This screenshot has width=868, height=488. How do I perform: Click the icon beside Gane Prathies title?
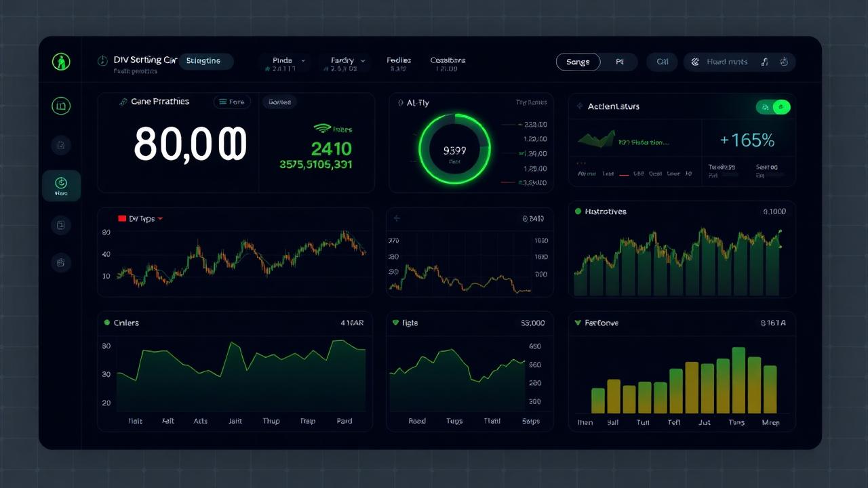click(x=123, y=102)
